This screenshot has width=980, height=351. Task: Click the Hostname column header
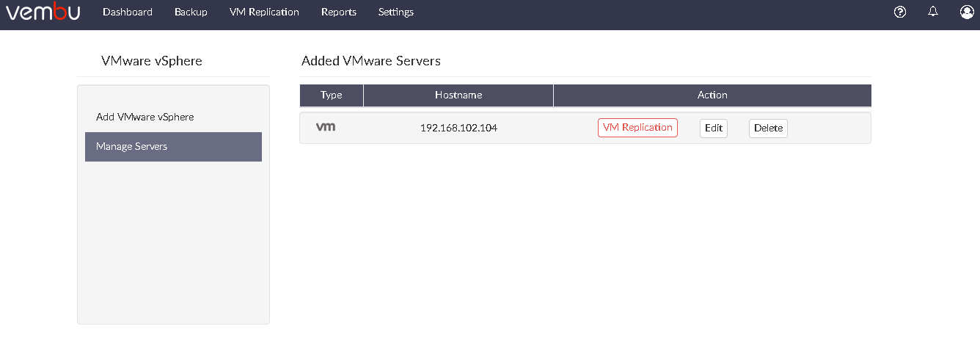[x=458, y=95]
